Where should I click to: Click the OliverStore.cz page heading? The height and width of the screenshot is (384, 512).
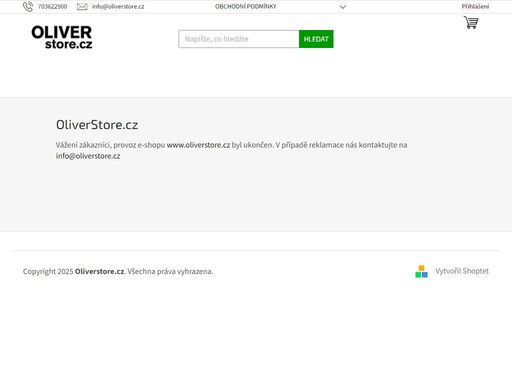pyautogui.click(x=97, y=125)
